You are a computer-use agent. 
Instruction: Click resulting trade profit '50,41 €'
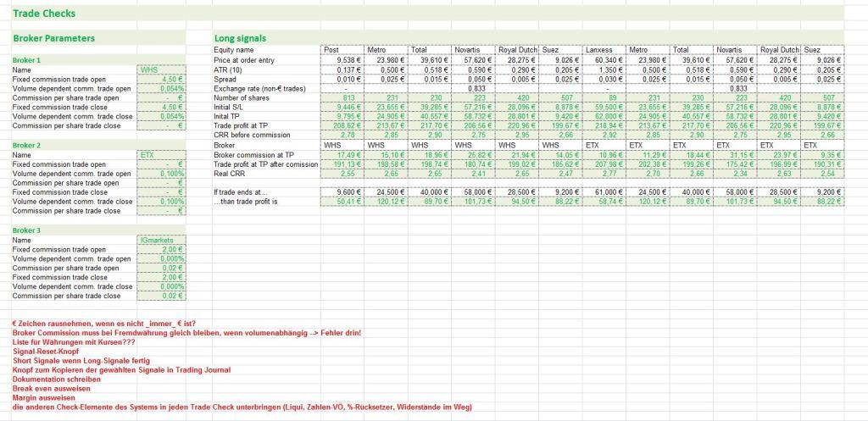pyautogui.click(x=342, y=202)
